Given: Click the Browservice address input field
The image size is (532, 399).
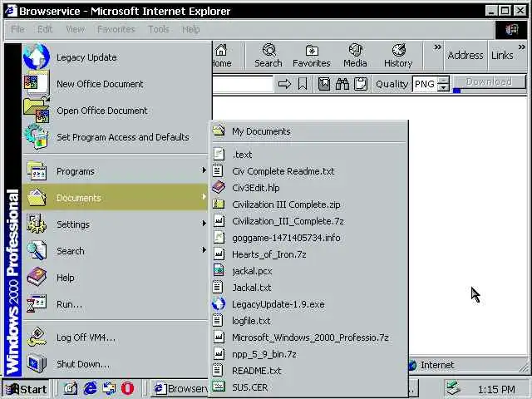Looking at the screenshot, I should tap(243, 84).
